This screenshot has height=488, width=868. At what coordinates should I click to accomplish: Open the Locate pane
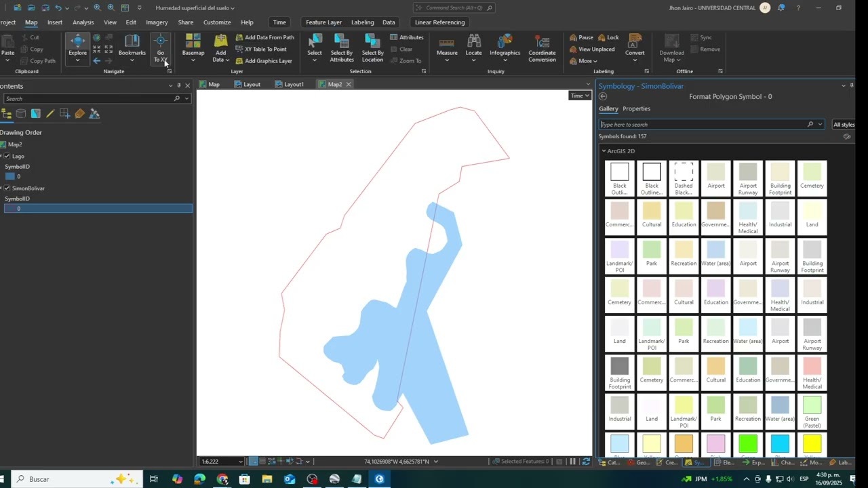(x=474, y=47)
